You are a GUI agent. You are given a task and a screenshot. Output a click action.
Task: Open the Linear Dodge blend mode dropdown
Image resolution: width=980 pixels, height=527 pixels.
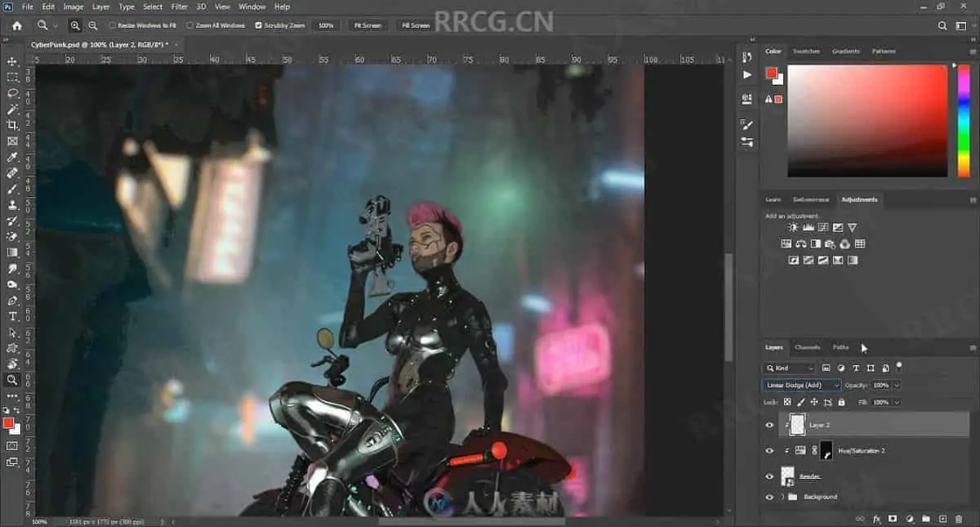point(801,385)
